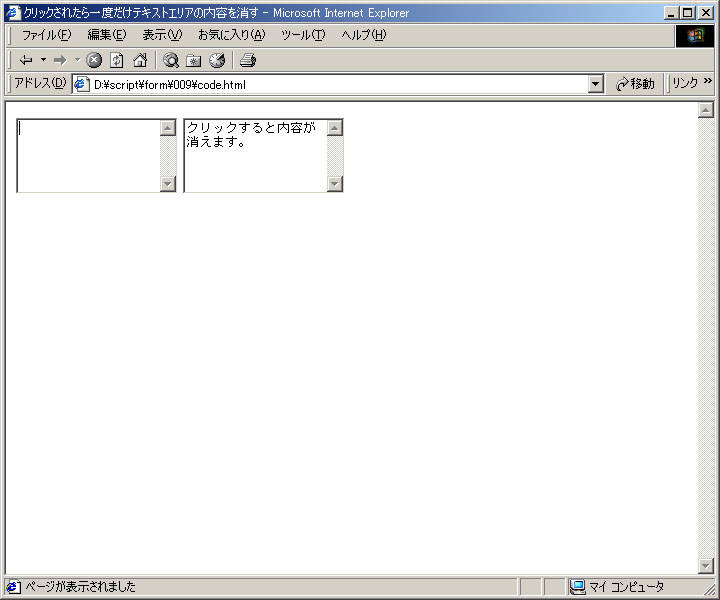
Task: Click the left textarea scroll up arrow
Action: 168,128
